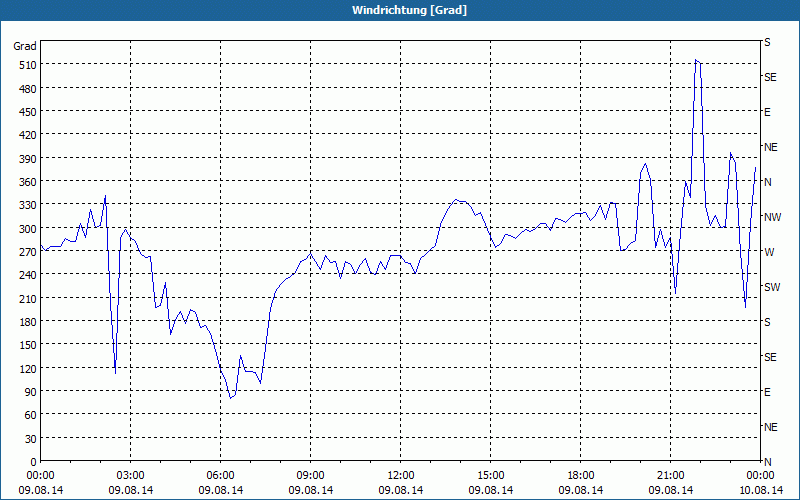Screen dimensions: 800x500
Task: Click the 15:00 time label
Action: click(490, 476)
